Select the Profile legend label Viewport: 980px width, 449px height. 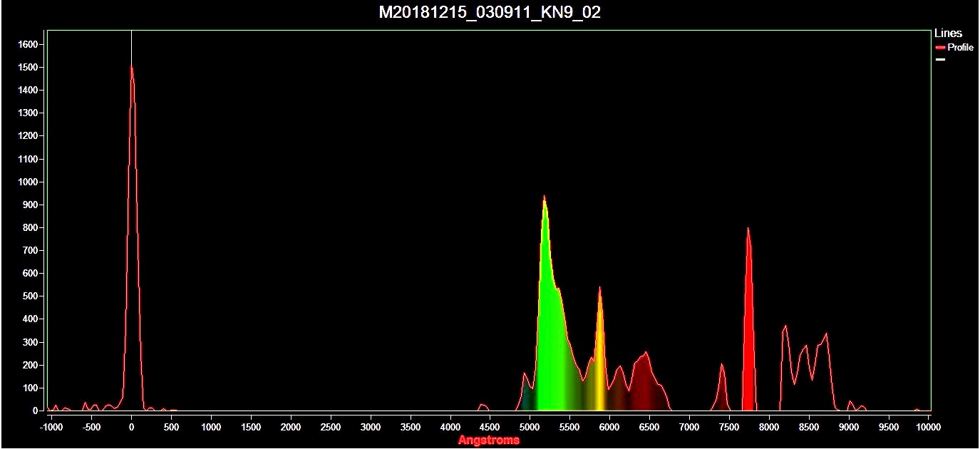click(x=960, y=48)
